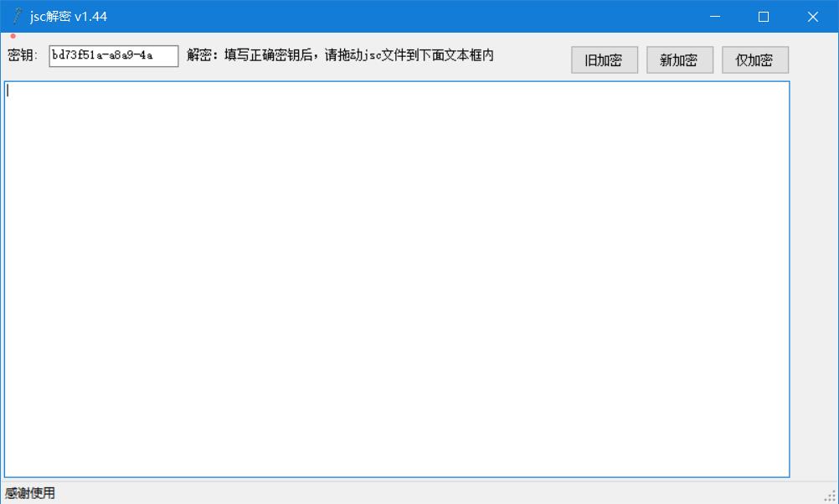Image resolution: width=839 pixels, height=504 pixels.
Task: Focus the 密钥 key input field
Action: pyautogui.click(x=113, y=55)
